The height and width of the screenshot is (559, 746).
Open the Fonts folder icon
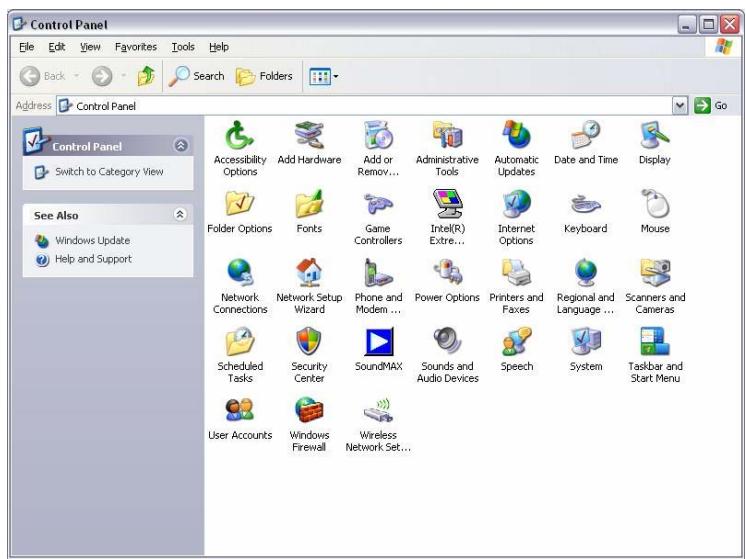pyautogui.click(x=309, y=212)
